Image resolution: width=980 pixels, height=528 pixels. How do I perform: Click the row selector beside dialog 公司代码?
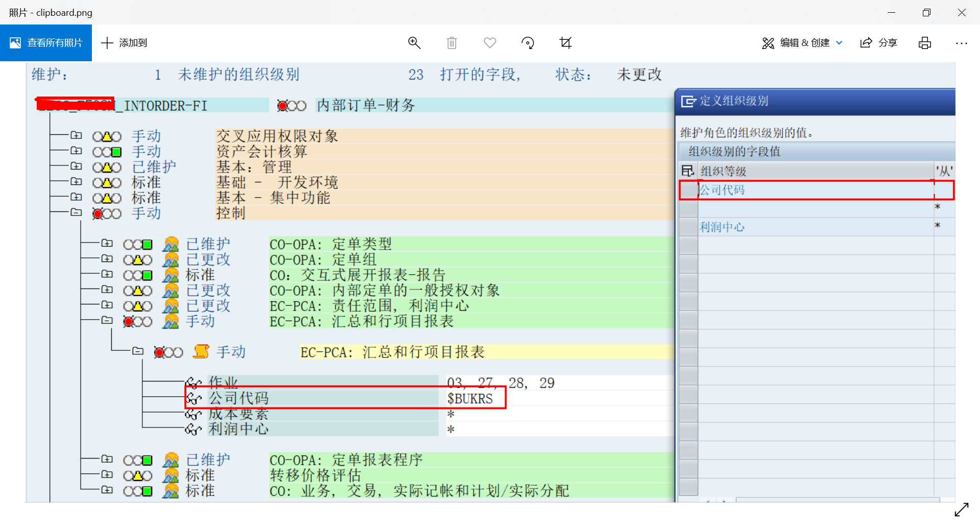[x=689, y=190]
